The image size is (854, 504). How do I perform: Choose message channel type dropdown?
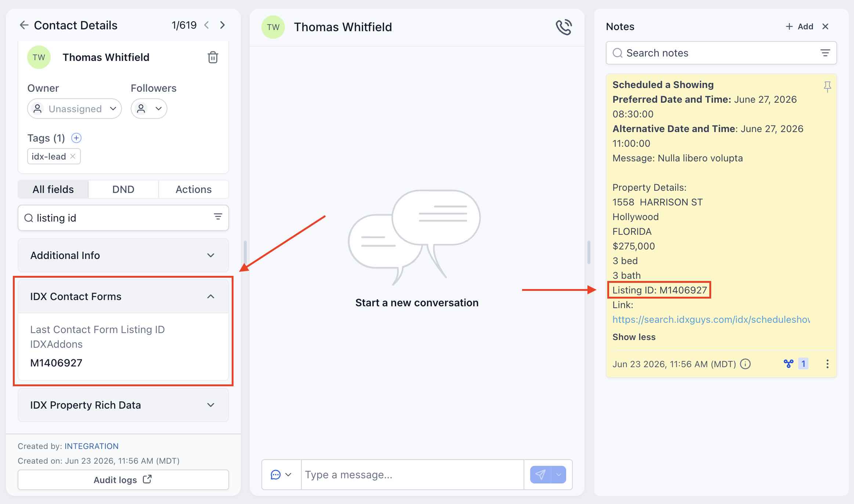[x=281, y=475]
